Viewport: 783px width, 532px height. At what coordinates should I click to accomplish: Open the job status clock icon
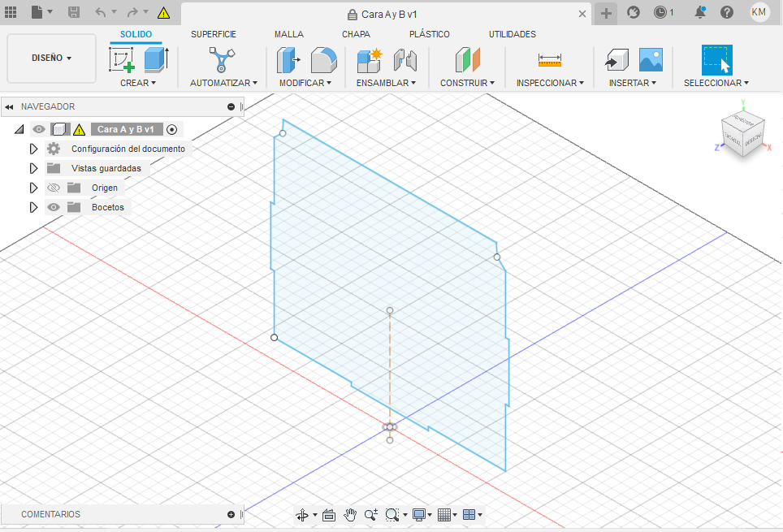point(660,12)
